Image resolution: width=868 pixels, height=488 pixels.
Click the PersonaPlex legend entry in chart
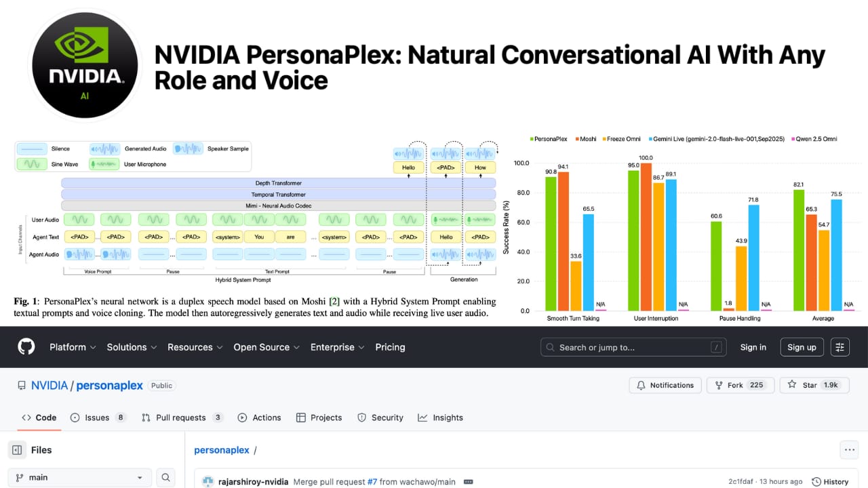pyautogui.click(x=550, y=139)
